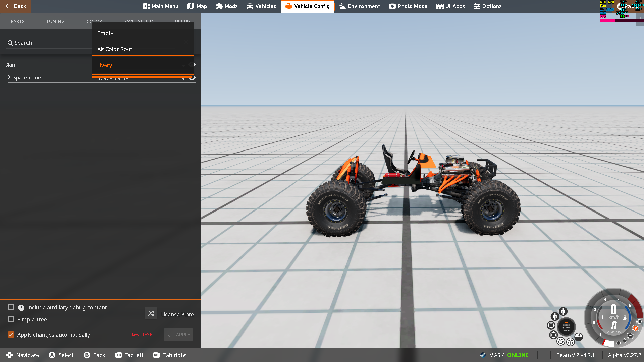Click the random license plate shuffle icon

tap(151, 313)
